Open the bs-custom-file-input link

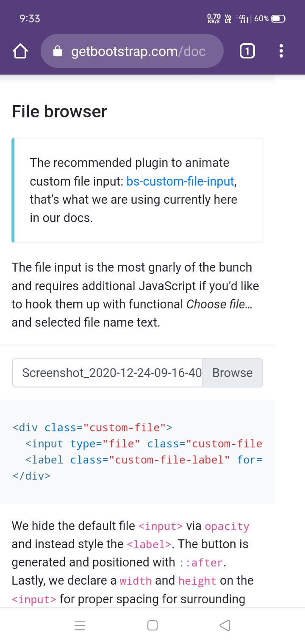point(180,181)
